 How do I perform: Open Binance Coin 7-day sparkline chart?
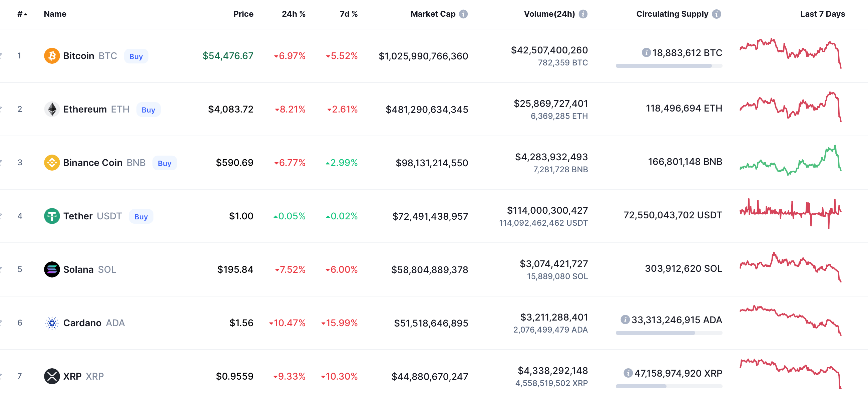click(790, 161)
